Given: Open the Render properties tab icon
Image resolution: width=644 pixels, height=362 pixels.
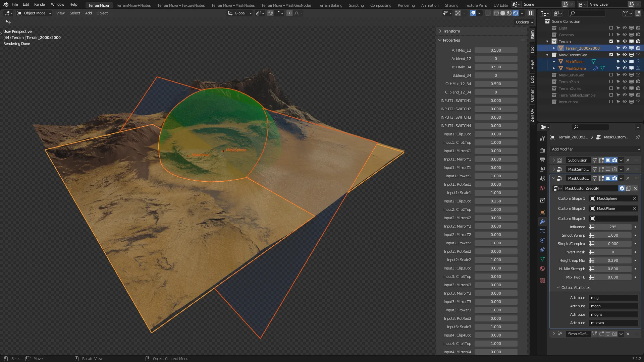Looking at the screenshot, I should (x=542, y=150).
